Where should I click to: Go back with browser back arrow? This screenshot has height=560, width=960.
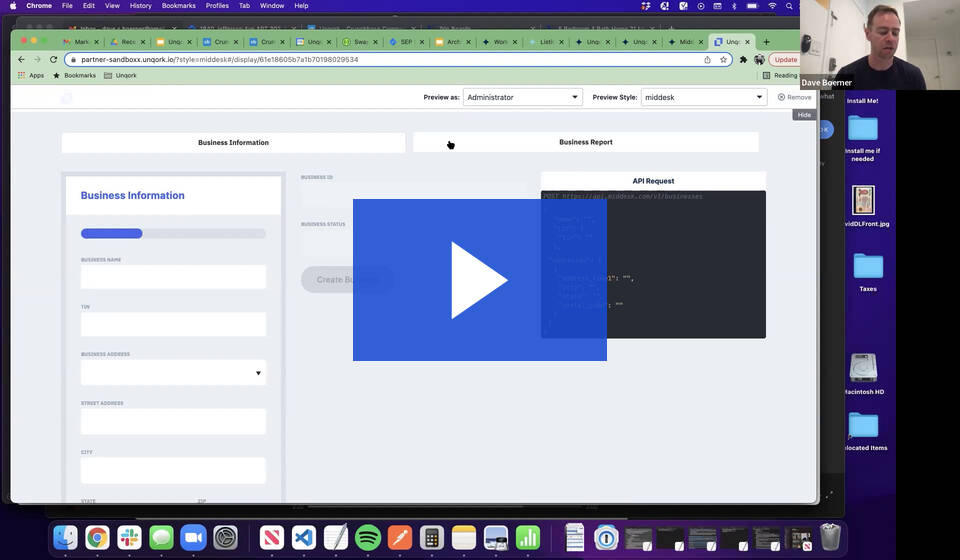pos(21,59)
